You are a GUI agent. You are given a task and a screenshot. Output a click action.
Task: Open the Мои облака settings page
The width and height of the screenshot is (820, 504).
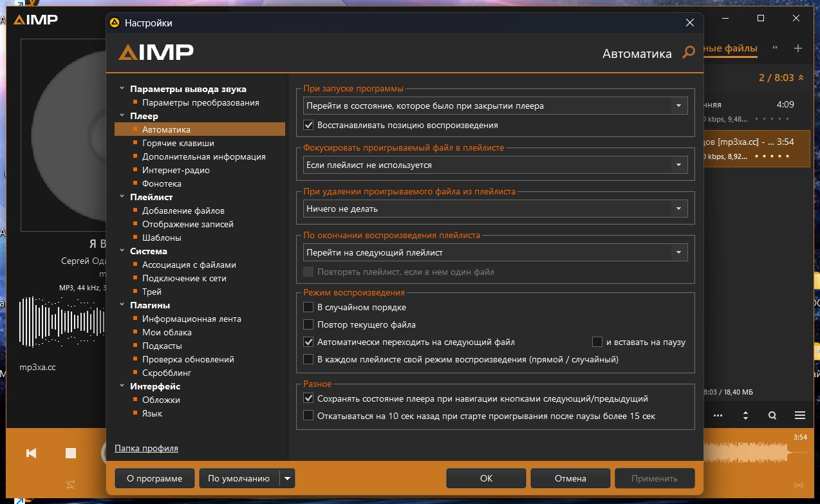point(167,332)
